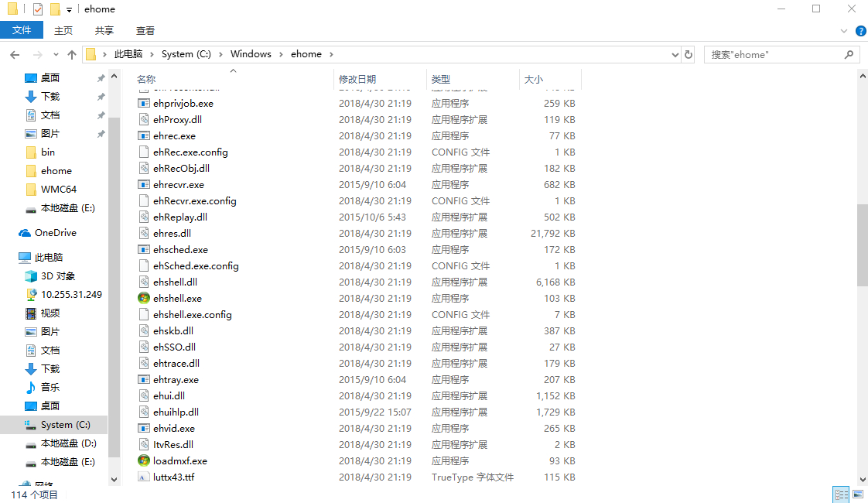The image size is (868, 503).
Task: Click the ehvid.exe file icon
Action: [144, 428]
